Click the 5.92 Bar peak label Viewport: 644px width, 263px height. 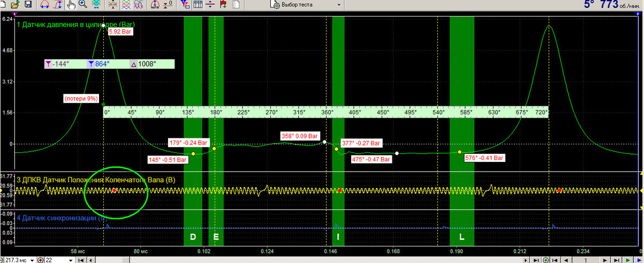[x=120, y=32]
